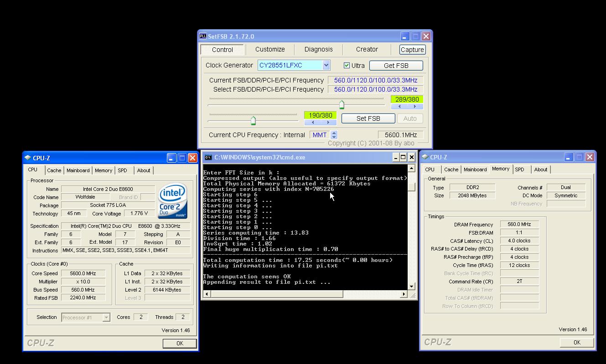Click the cmd window scroll up arrow
Viewport: 606px width, 364px height.
(411, 168)
